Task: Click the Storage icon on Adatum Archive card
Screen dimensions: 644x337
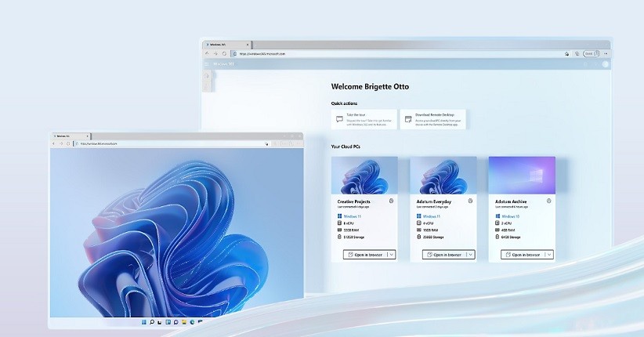Action: 497,237
